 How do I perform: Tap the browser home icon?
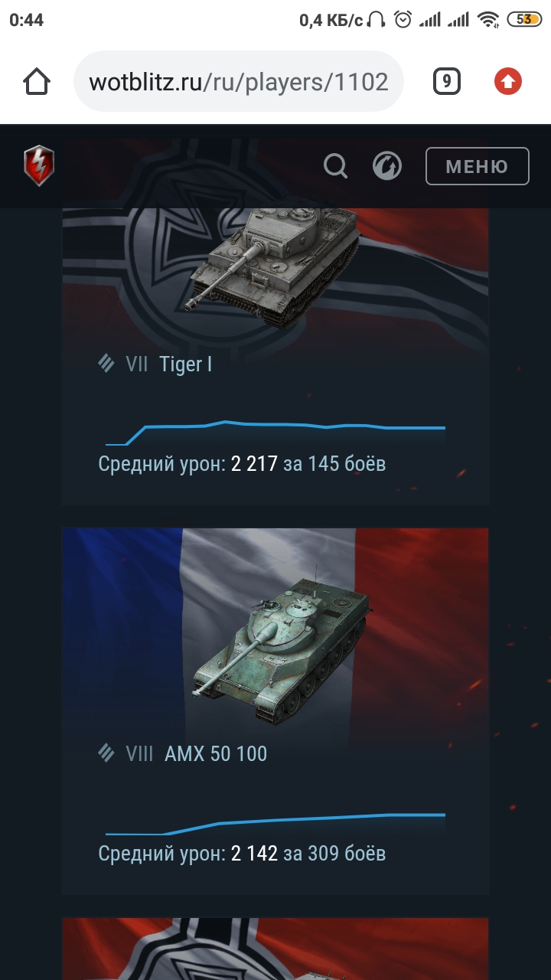point(37,81)
